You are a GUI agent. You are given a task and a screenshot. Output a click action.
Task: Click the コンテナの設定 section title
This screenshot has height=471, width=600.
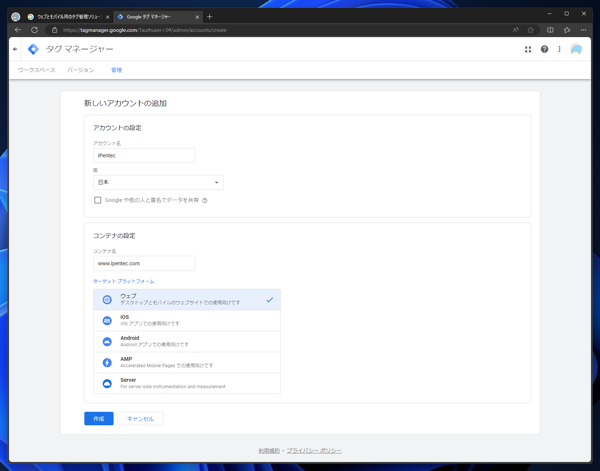tap(114, 236)
